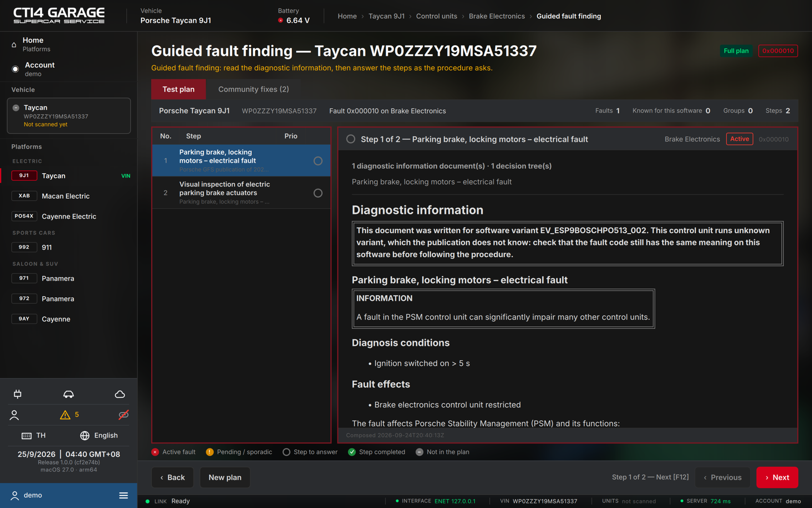This screenshot has height=508, width=812.
Task: Click the status dot on Taycan vehicle card
Action: (16, 108)
